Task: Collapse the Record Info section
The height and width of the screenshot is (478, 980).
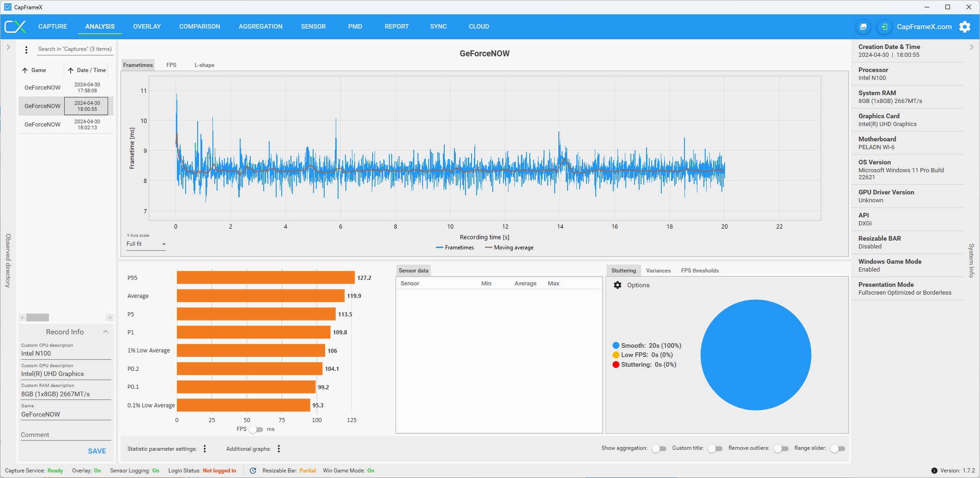Action: (x=106, y=332)
